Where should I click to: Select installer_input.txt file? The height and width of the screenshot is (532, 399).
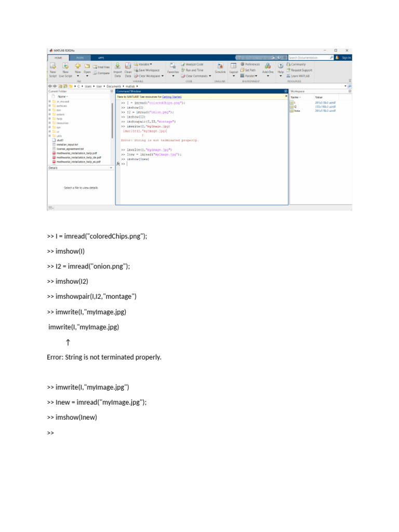click(65, 144)
